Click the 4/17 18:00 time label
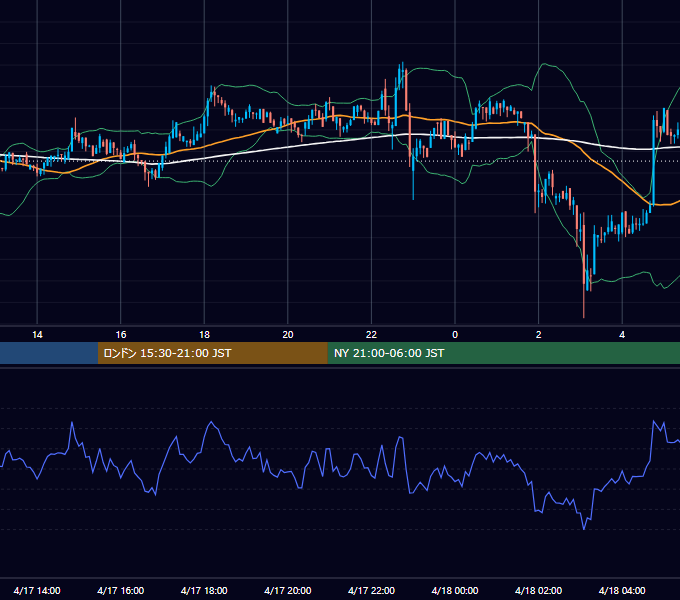 (204, 590)
